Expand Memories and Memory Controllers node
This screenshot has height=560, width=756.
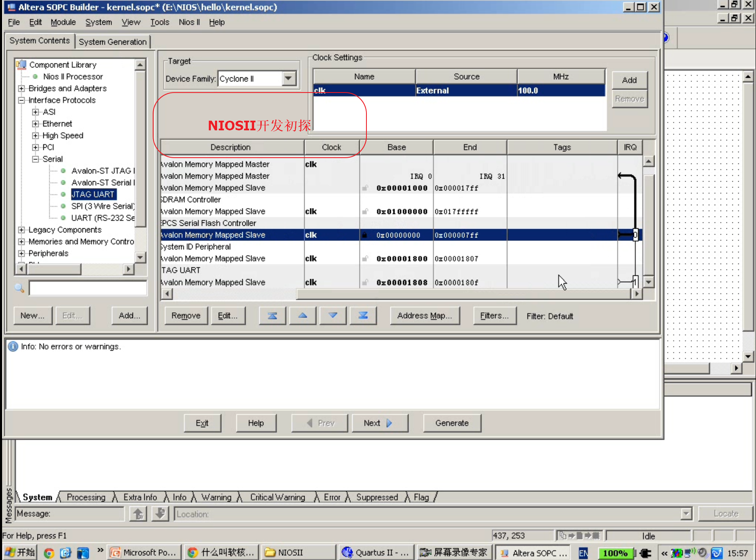(x=21, y=241)
